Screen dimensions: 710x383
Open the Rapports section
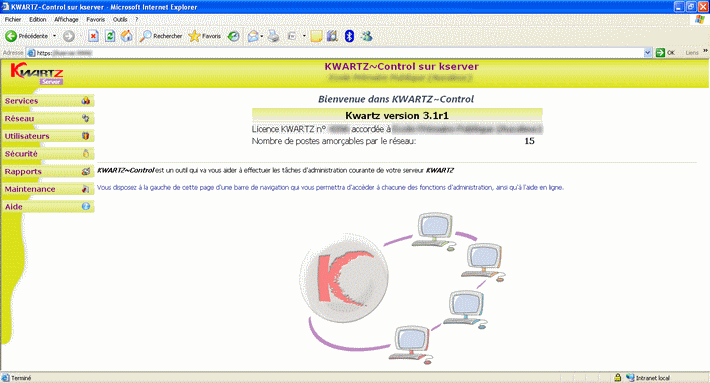click(x=48, y=171)
